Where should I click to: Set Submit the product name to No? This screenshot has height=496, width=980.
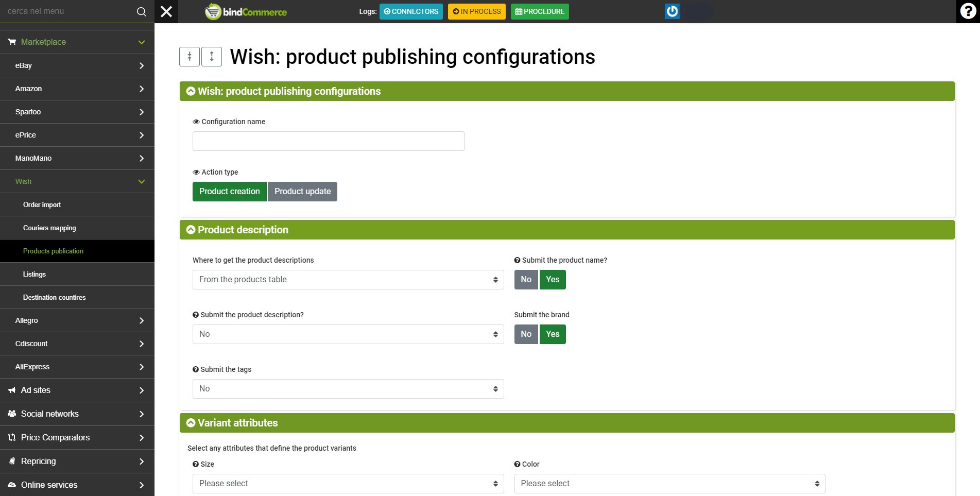[526, 280]
